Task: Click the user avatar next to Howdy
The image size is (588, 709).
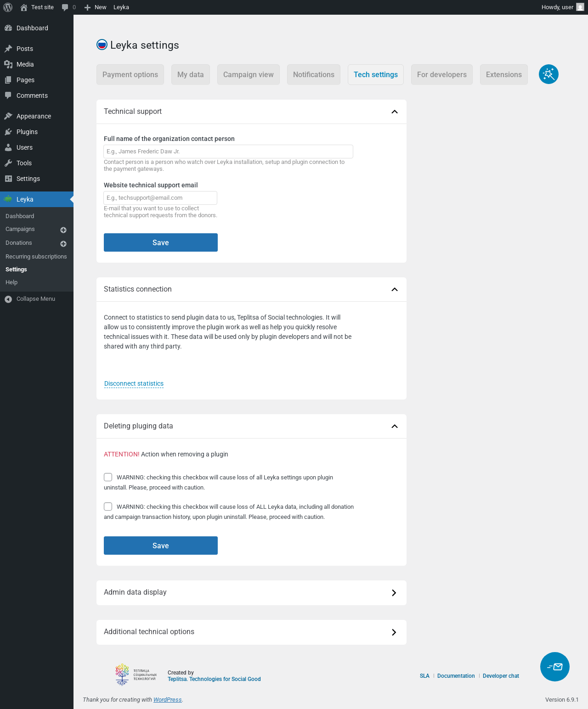Action: click(x=580, y=7)
